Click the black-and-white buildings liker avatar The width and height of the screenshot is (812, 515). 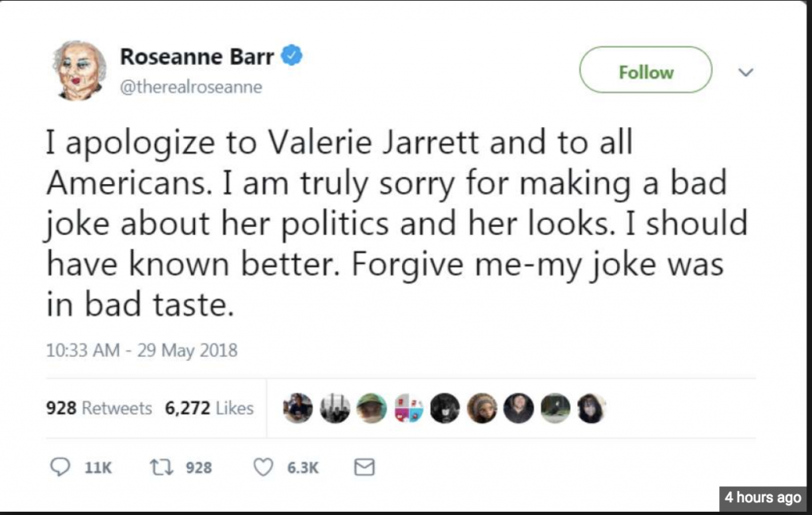coord(335,408)
